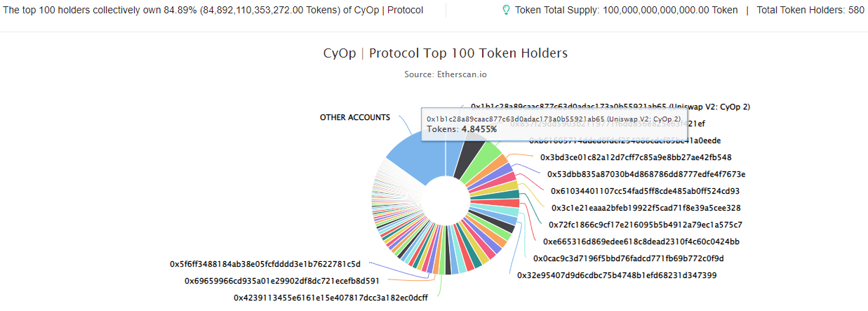Select holder label 0x61034401107c...4cd93
Image resolution: width=868 pixels, height=311 pixels.
click(x=646, y=191)
